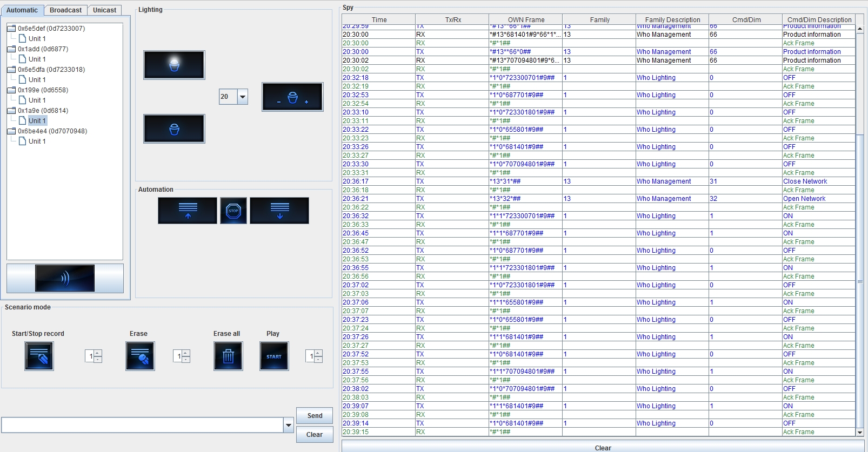Select device 0x1add (0d6877)
The height and width of the screenshot is (452, 868).
coord(43,49)
